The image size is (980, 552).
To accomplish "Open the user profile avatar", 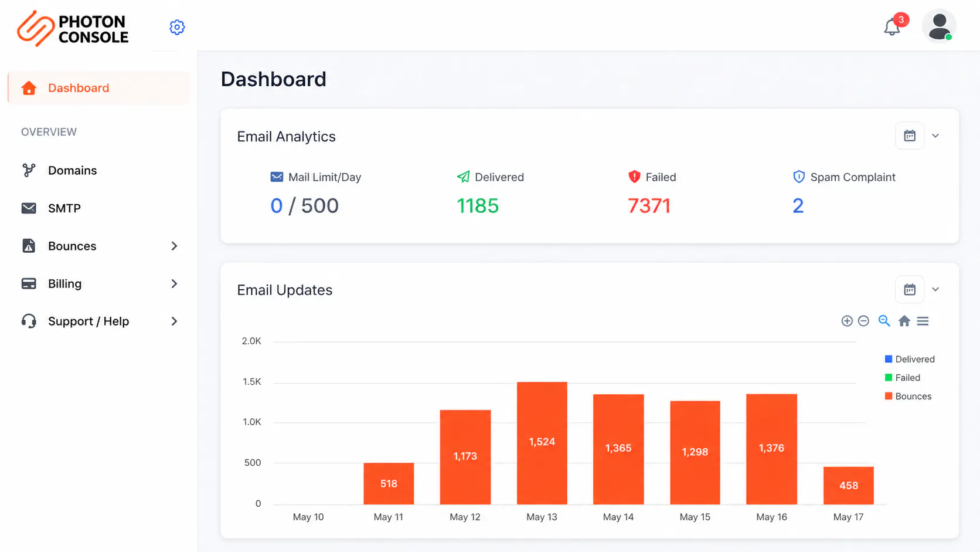I will pyautogui.click(x=939, y=26).
